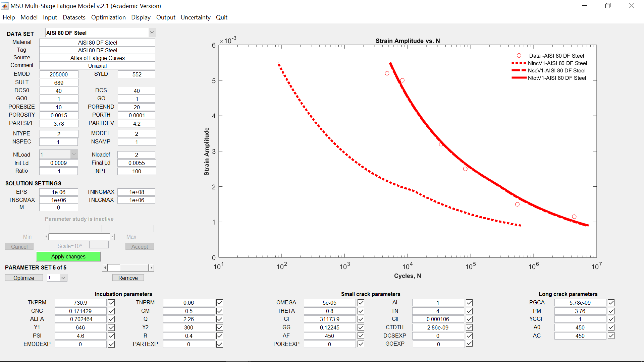
Task: Open the Uncertainty menu
Action: pyautogui.click(x=195, y=17)
